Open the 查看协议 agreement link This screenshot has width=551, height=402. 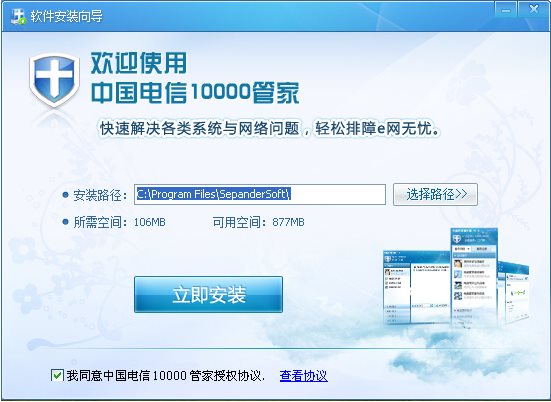point(304,376)
